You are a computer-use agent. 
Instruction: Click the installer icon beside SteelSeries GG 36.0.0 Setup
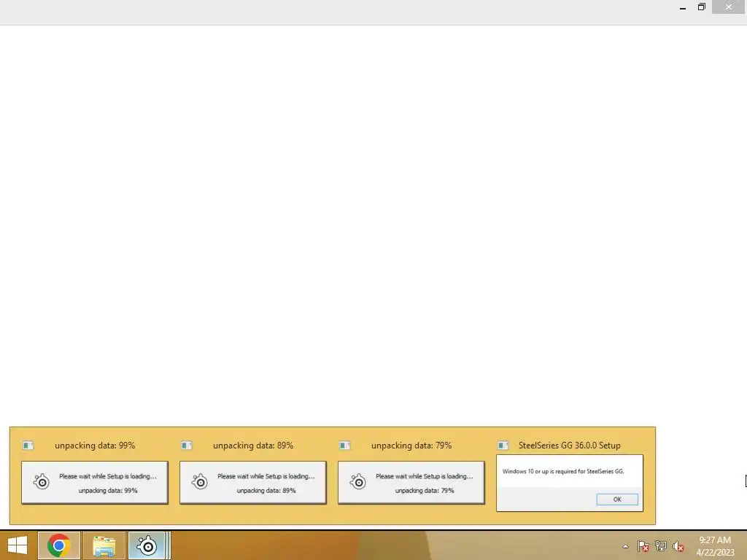click(x=503, y=446)
